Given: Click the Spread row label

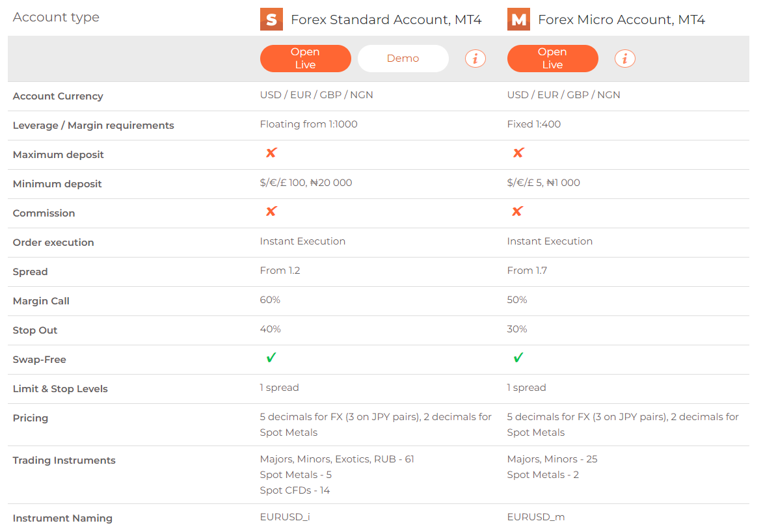Looking at the screenshot, I should click(30, 272).
